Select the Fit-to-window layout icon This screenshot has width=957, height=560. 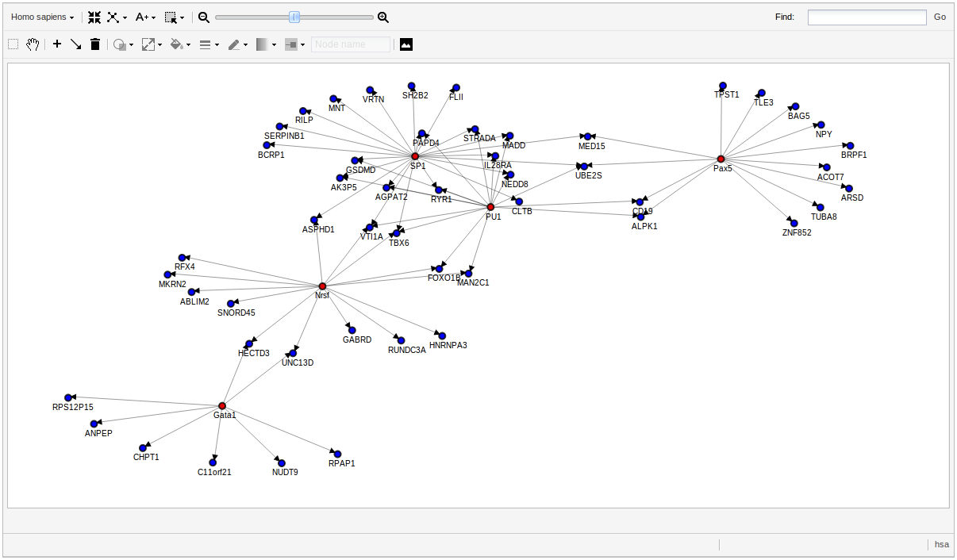pyautogui.click(x=94, y=17)
